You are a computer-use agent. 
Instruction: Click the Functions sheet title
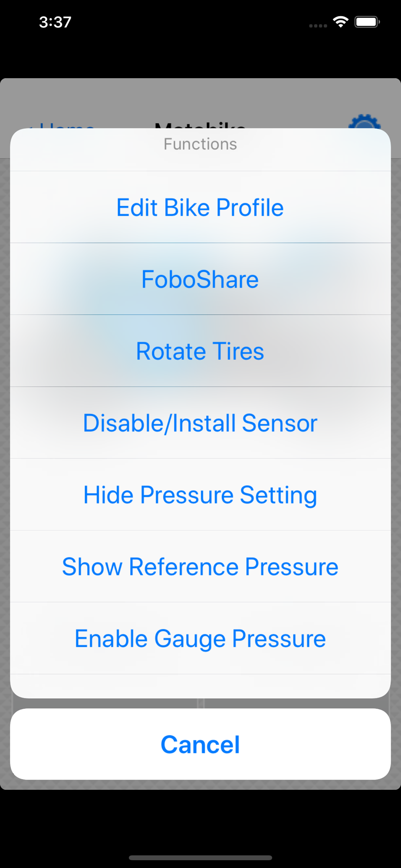click(200, 144)
